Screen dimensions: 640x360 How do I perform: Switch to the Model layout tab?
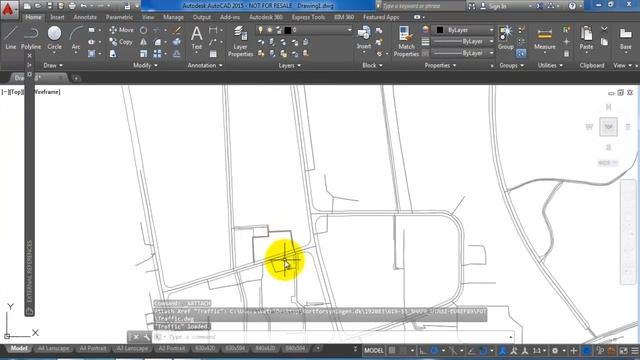click(18, 348)
